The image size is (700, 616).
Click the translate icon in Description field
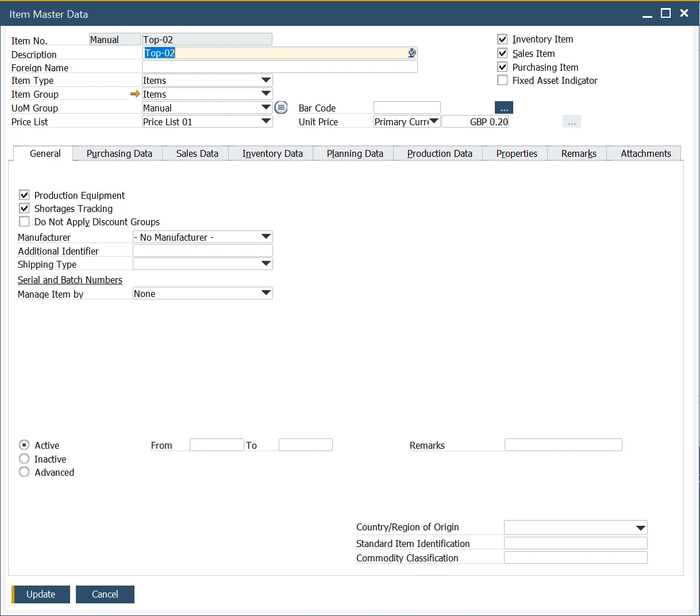411,53
